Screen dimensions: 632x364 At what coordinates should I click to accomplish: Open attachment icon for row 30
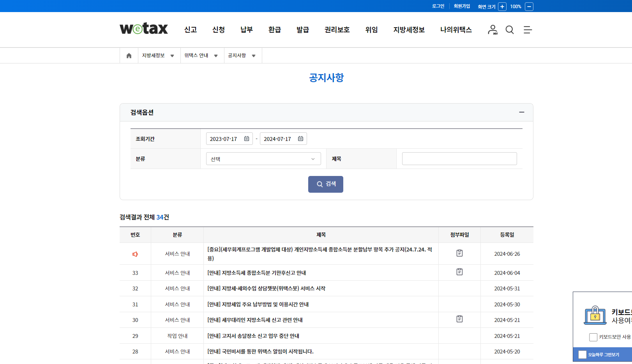click(460, 319)
